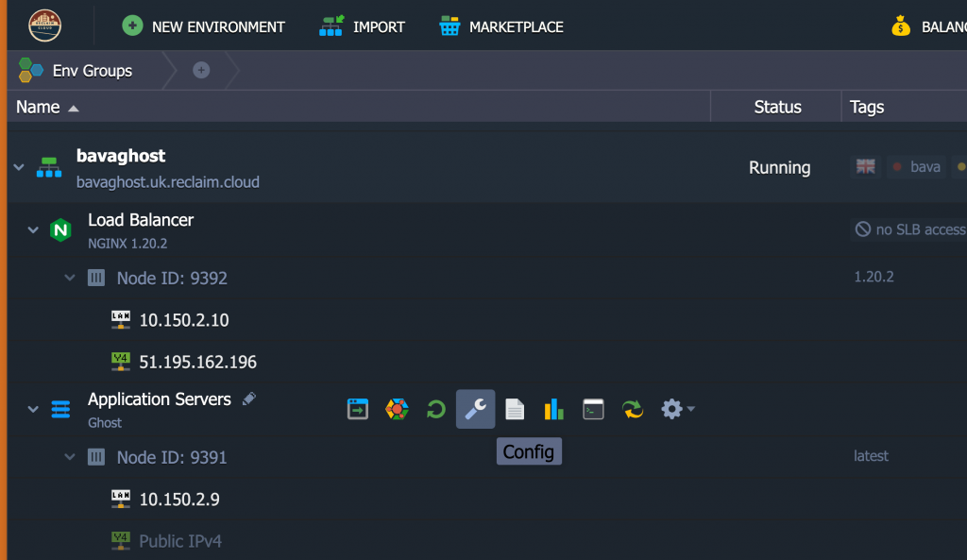Click the LAN icon for 10.150.2.10
The image size is (967, 560).
tap(121, 319)
